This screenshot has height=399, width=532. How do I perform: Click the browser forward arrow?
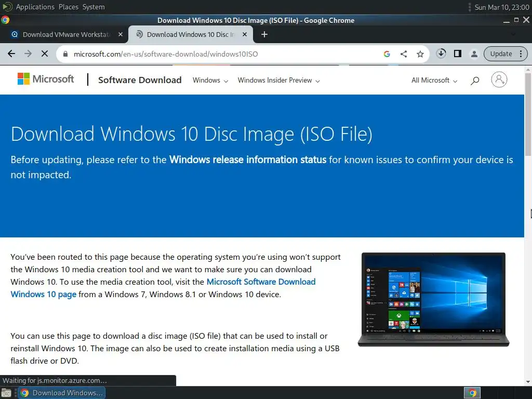(28, 54)
